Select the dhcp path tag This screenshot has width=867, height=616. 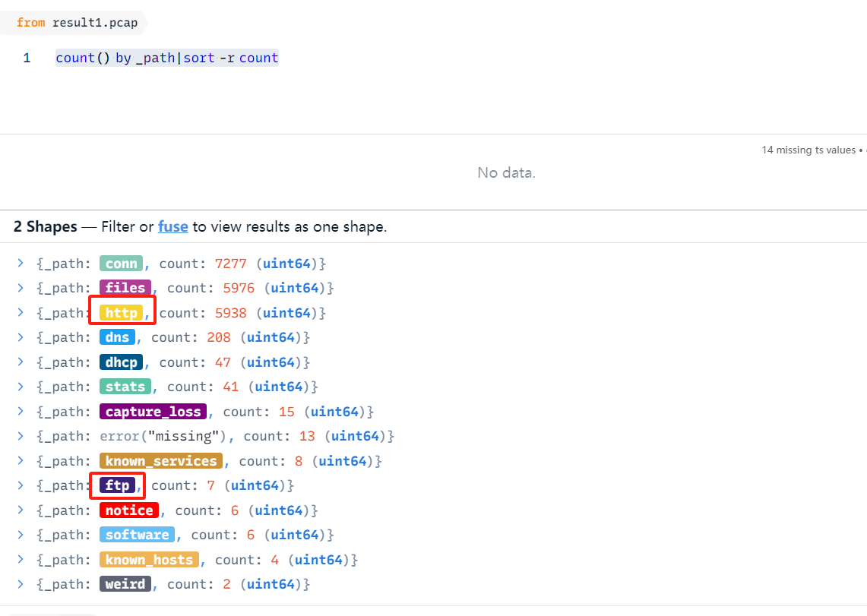121,362
